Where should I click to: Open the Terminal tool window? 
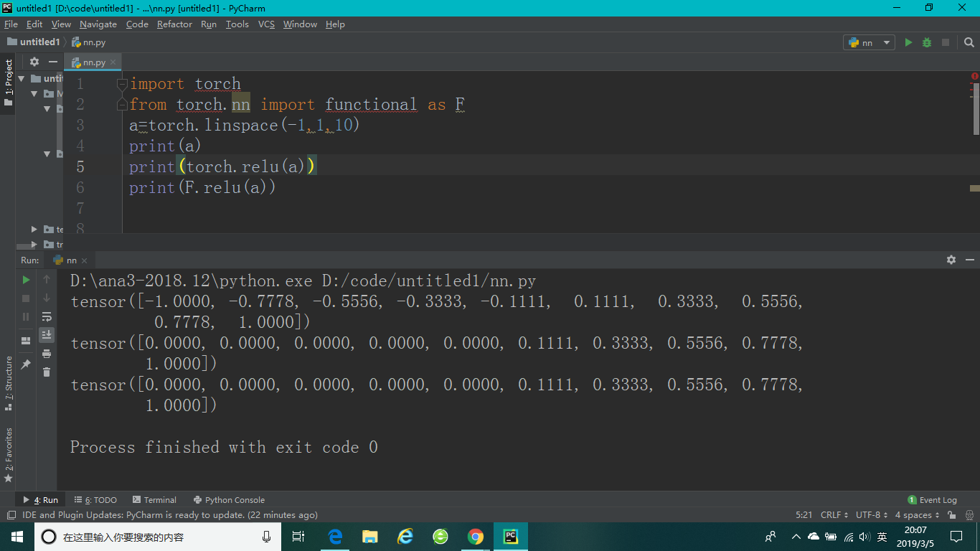click(154, 500)
